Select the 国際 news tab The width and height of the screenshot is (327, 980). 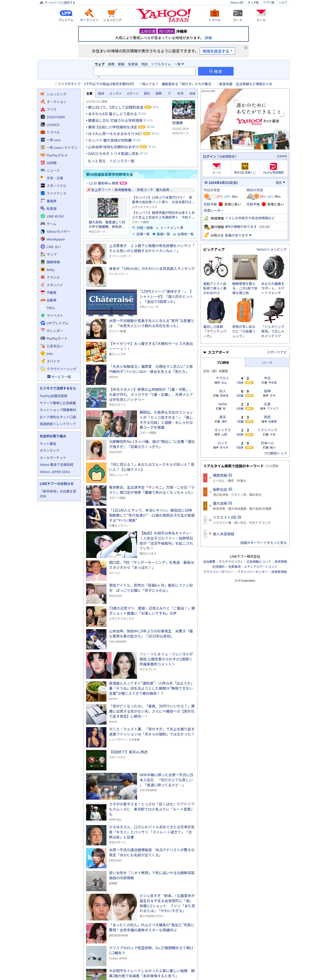pyautogui.click(x=158, y=93)
